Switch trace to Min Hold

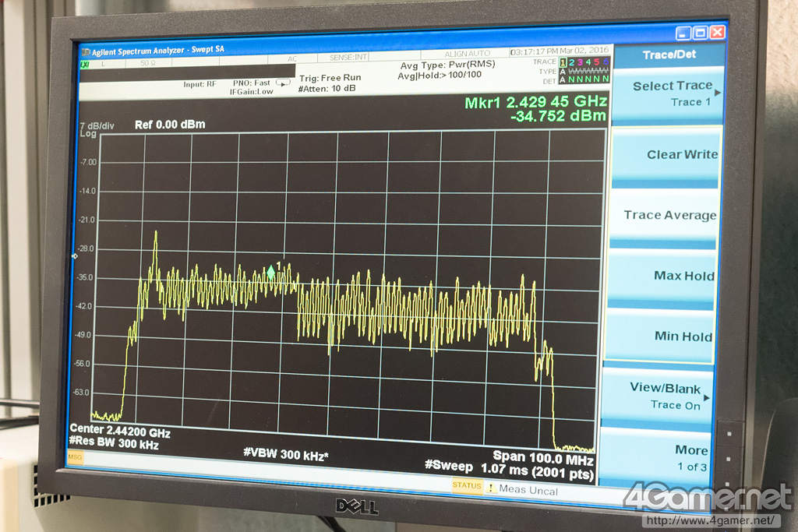coord(659,336)
